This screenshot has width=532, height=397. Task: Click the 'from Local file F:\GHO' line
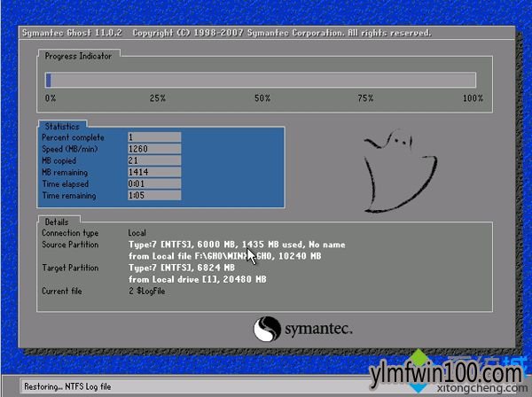[224, 256]
